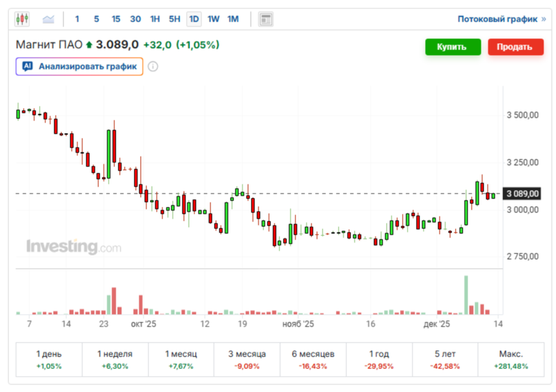Image resolution: width=556 pixels, height=392 pixels.
Task: Choose the 1H interval
Action: 155,19
